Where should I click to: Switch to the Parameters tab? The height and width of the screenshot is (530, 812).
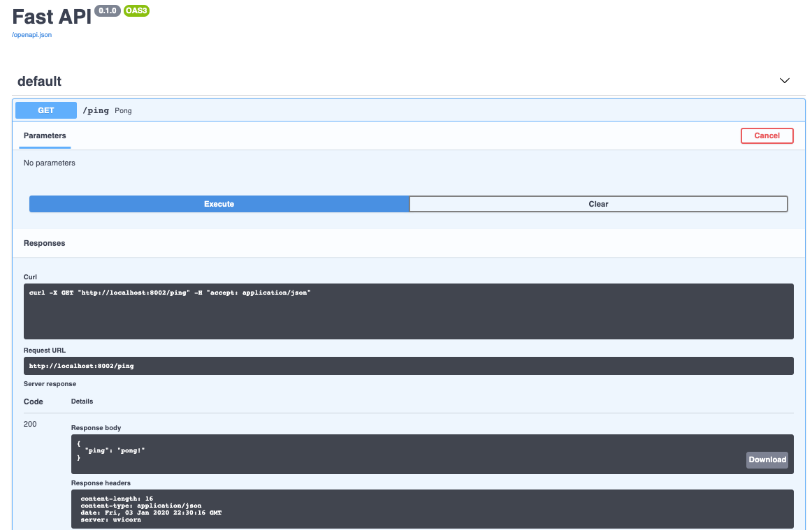44,135
